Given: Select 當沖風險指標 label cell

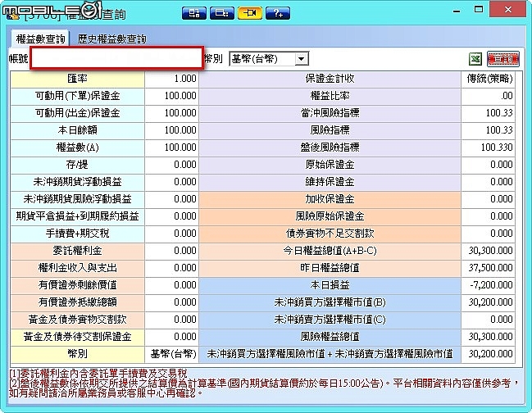Looking at the screenshot, I should tap(330, 113).
